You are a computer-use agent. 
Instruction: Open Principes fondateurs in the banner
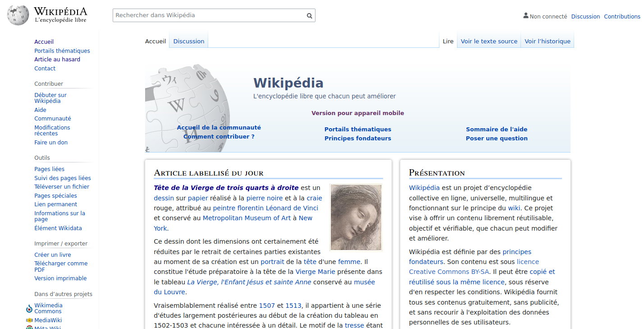(358, 139)
